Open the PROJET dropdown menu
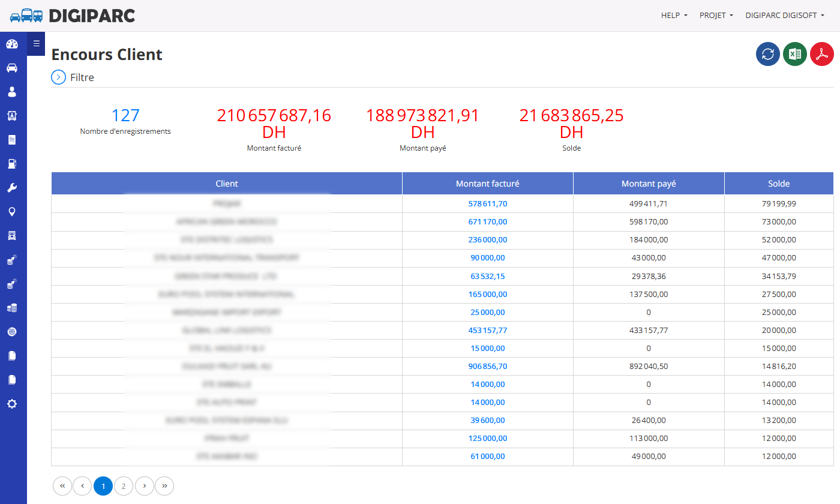This screenshot has width=840, height=504. (x=716, y=16)
